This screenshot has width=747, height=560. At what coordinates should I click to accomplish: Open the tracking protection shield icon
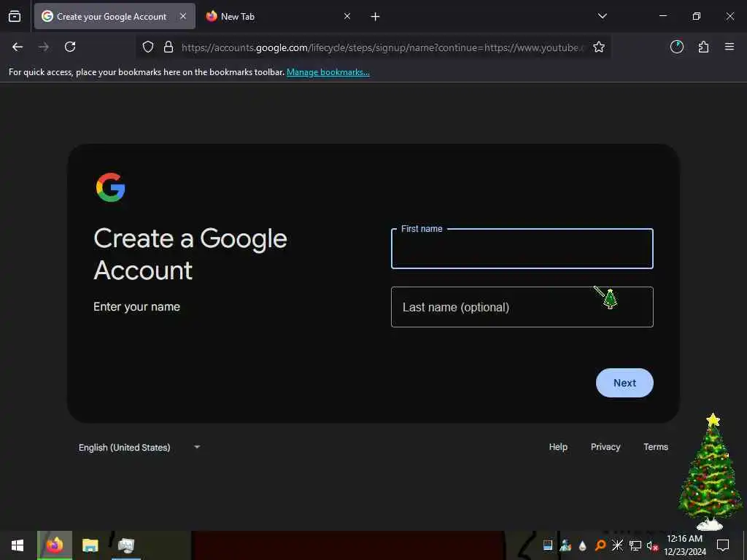point(148,47)
